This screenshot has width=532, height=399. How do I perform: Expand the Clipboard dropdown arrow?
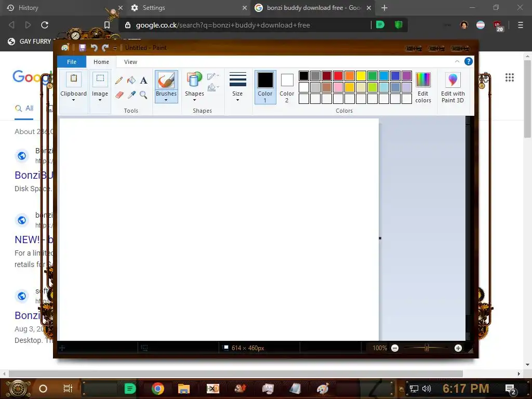point(73,100)
